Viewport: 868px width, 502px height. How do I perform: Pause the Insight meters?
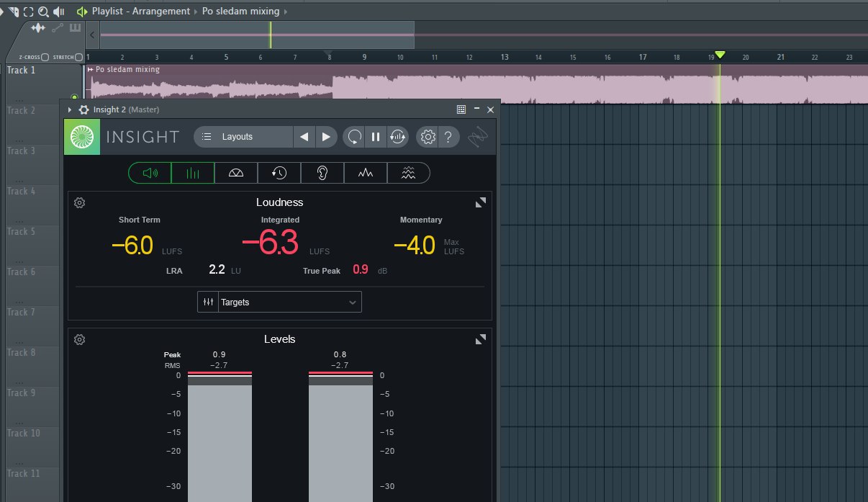coord(375,137)
